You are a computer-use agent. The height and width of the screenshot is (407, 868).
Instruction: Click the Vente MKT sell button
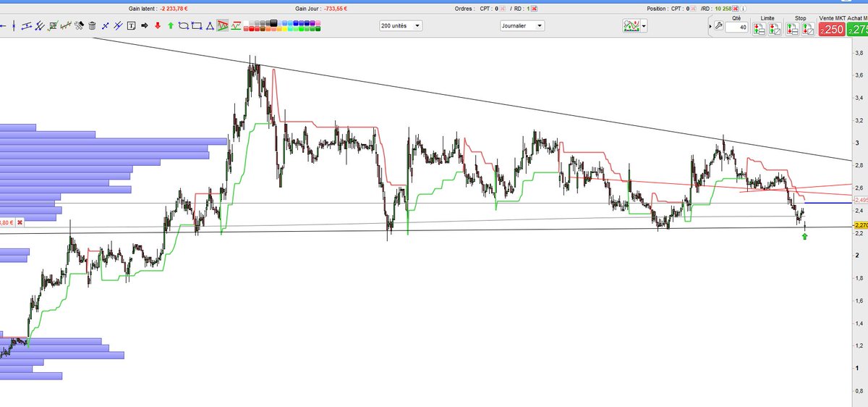tap(832, 30)
